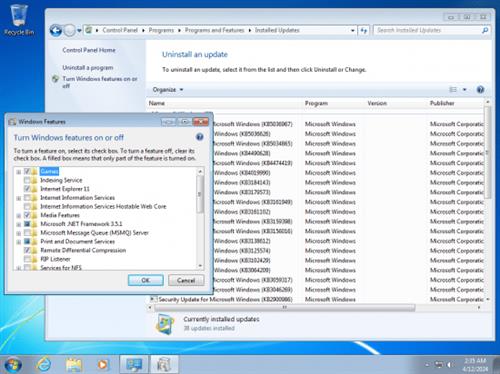Click the change view icon in the toolbar
500x374 pixels.
(x=453, y=89)
